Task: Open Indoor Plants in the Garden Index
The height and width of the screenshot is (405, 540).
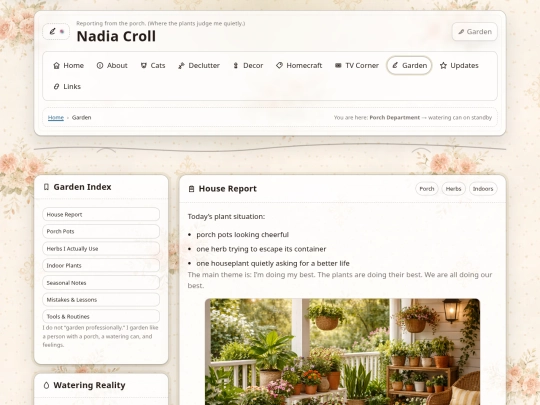Action: click(101, 266)
